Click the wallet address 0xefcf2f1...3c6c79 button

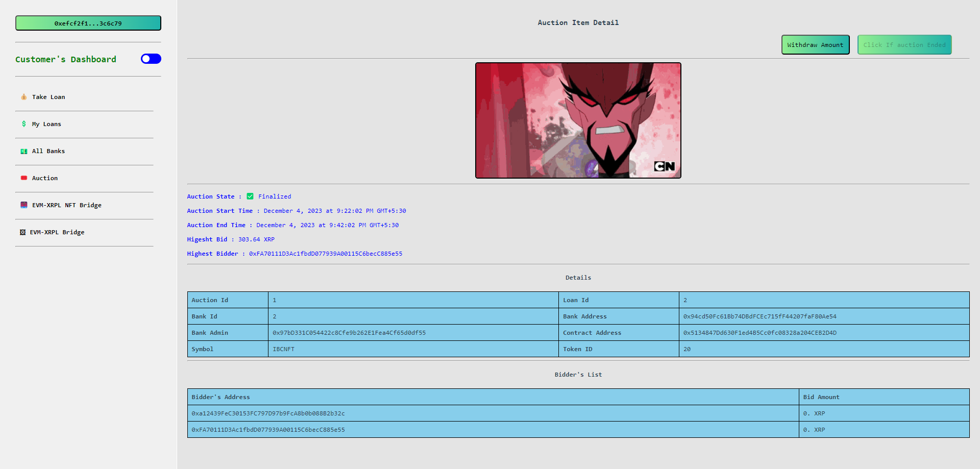coord(88,23)
